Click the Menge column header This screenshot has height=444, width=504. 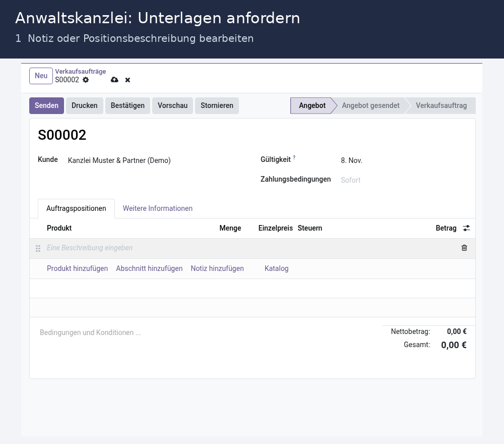point(230,228)
